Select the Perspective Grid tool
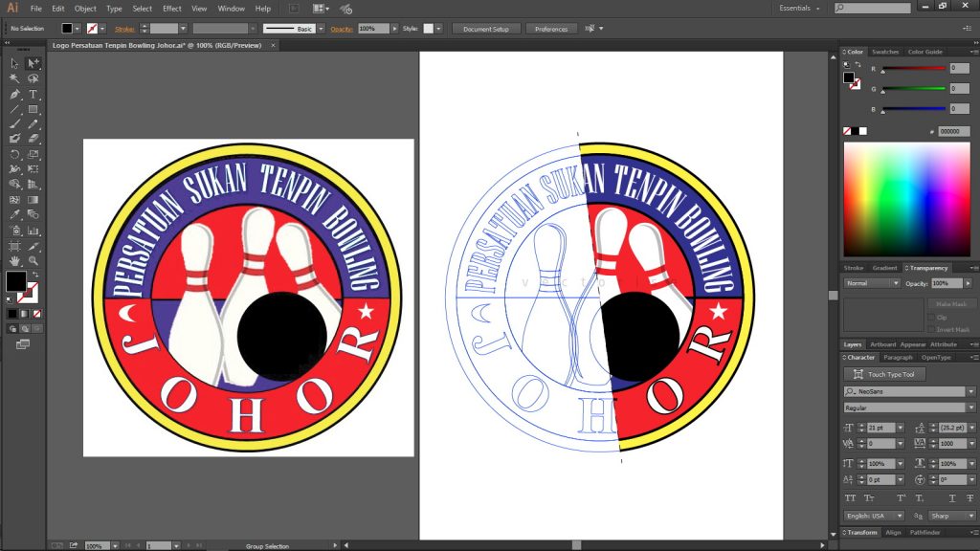Image resolution: width=980 pixels, height=551 pixels. coord(33,185)
